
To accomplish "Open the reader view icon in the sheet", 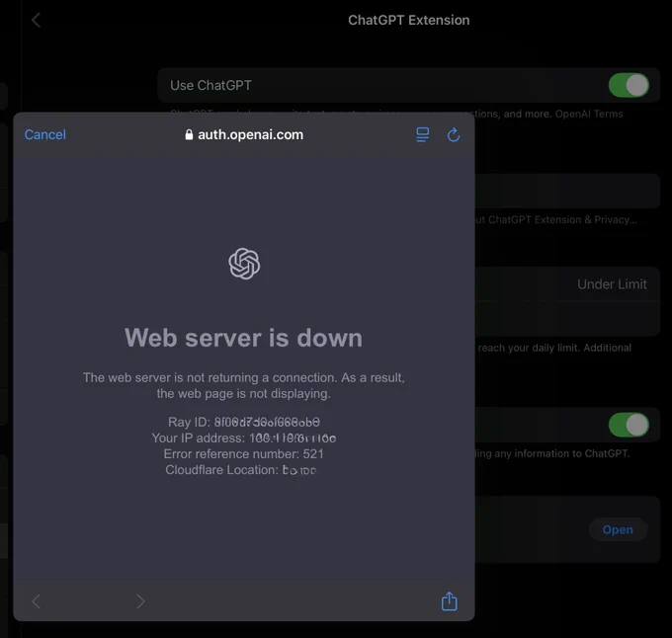I will point(423,135).
